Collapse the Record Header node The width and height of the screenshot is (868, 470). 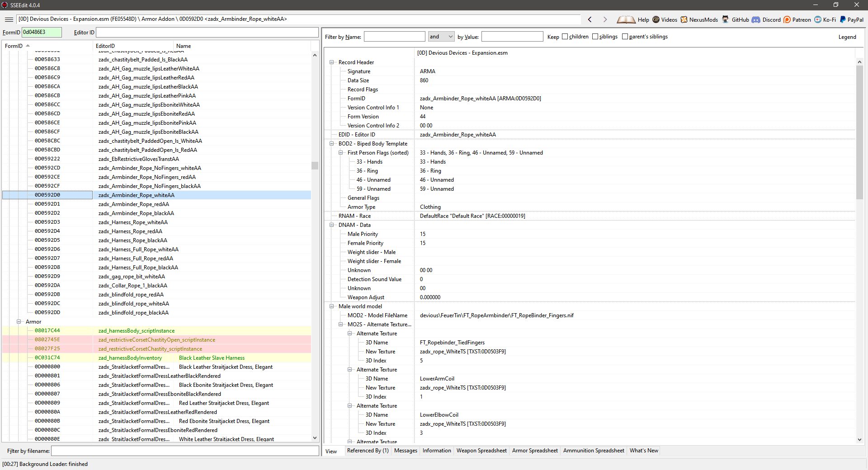click(331, 62)
